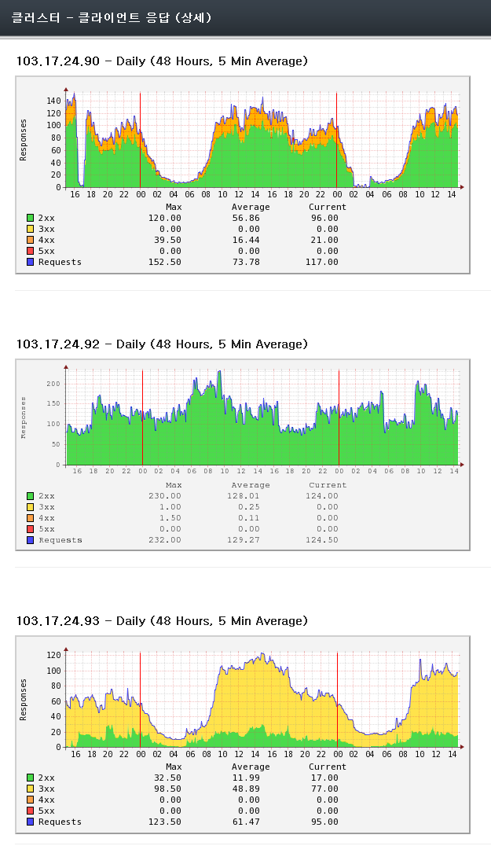Click the 2xx green swatch in 103.17.24.90 legend
Screen dimensions: 491x868
[x=31, y=218]
